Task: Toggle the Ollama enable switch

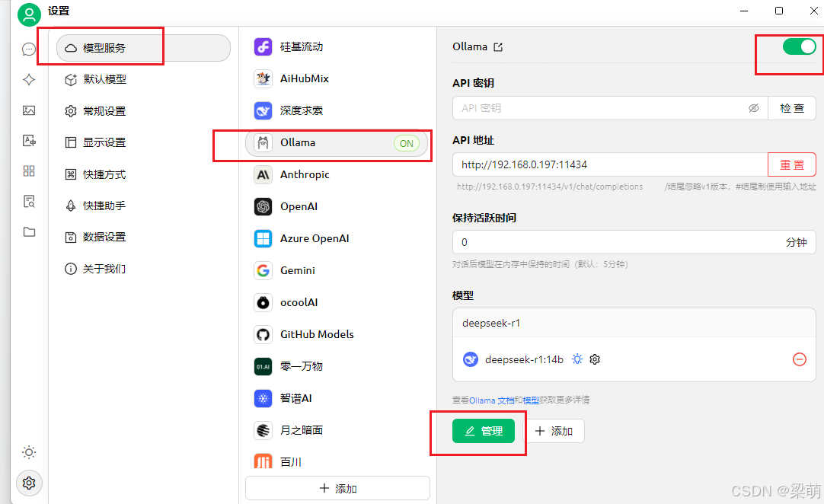Action: pyautogui.click(x=800, y=46)
